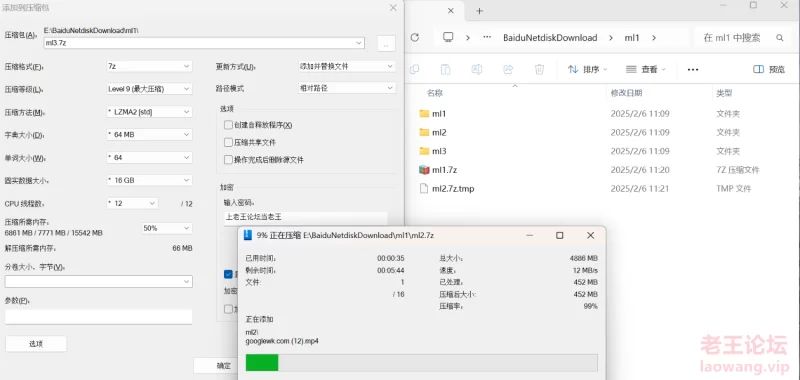The image size is (800, 380).
Task: Select the ml2.7z.tmp file name
Action: coord(453,189)
